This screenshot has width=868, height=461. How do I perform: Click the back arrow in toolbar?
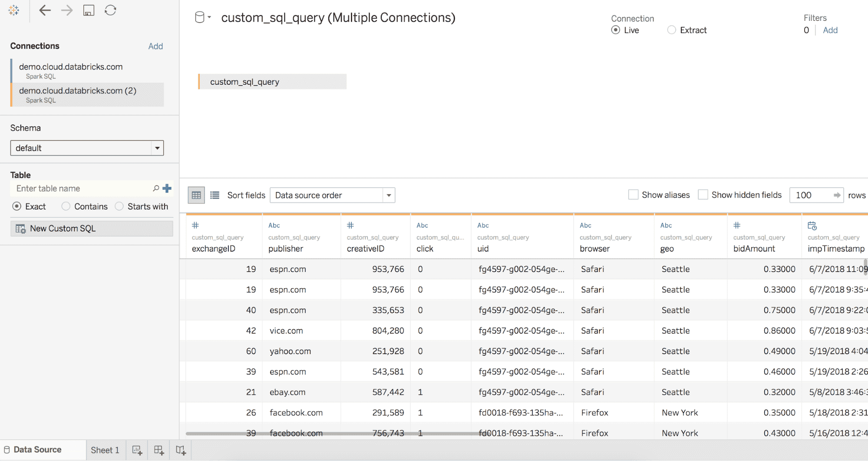[x=45, y=10]
